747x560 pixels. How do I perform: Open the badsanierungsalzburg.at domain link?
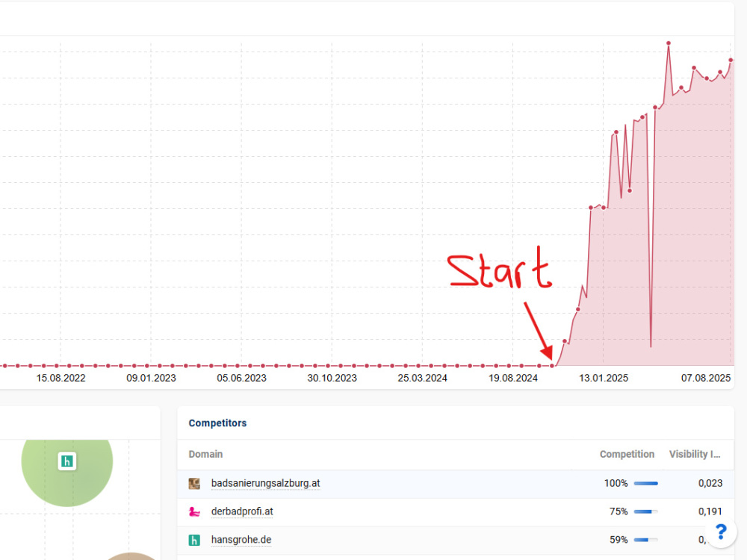click(x=265, y=483)
